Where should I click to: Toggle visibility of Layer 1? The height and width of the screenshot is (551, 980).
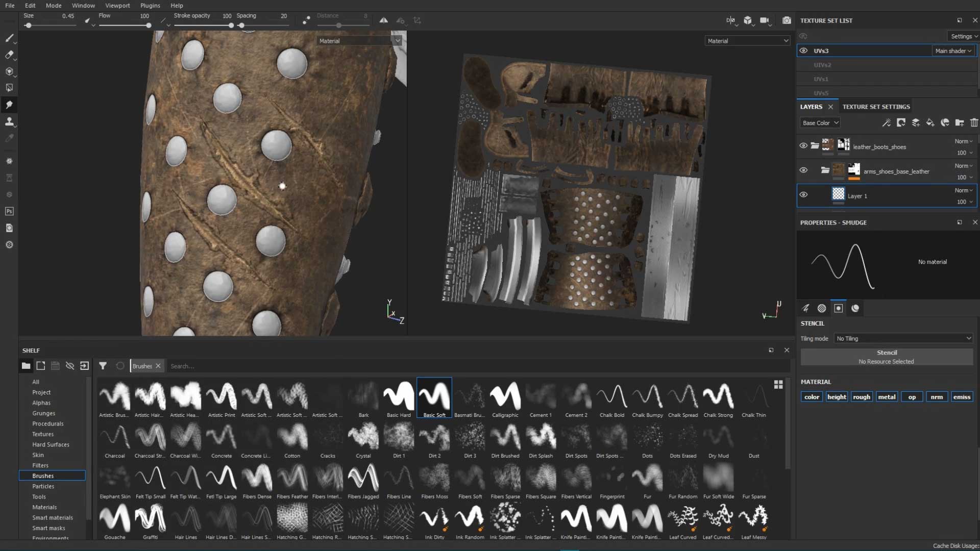click(x=803, y=194)
